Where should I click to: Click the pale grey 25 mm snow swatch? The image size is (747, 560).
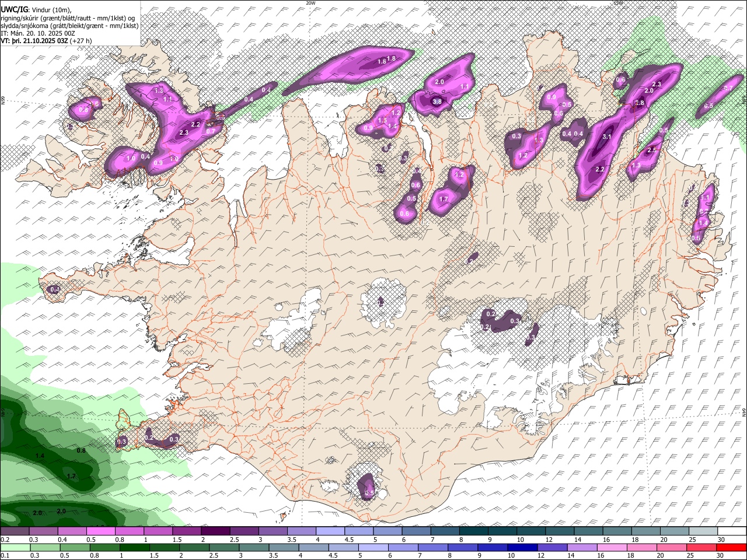pos(703,531)
